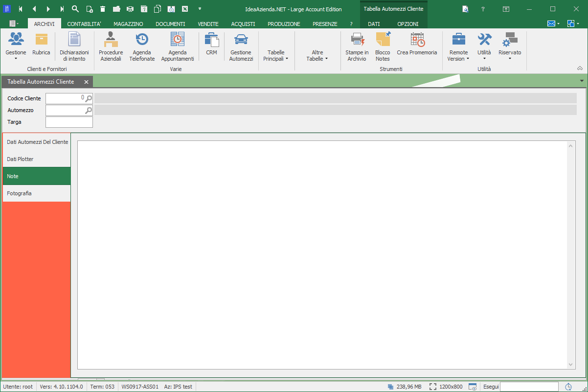Click the duplicate pages icon
The width and height of the screenshot is (588, 392).
[x=158, y=9]
